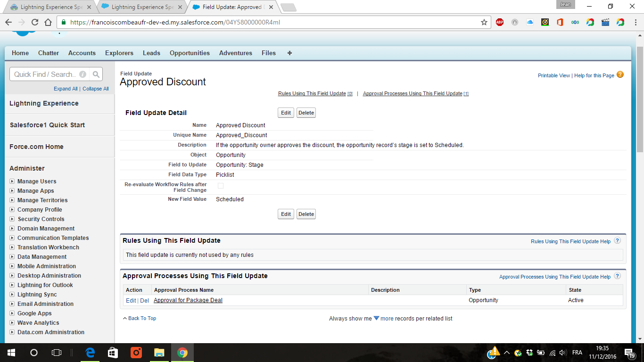Open the Windows Start menu

[x=11, y=353]
